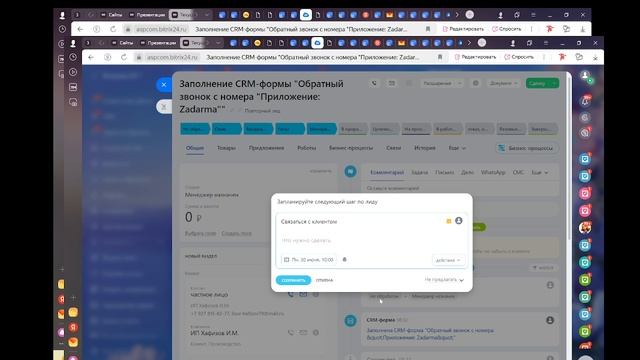This screenshot has width=640, height=360.
Task: Switch to the Товары tab
Action: pos(226,148)
